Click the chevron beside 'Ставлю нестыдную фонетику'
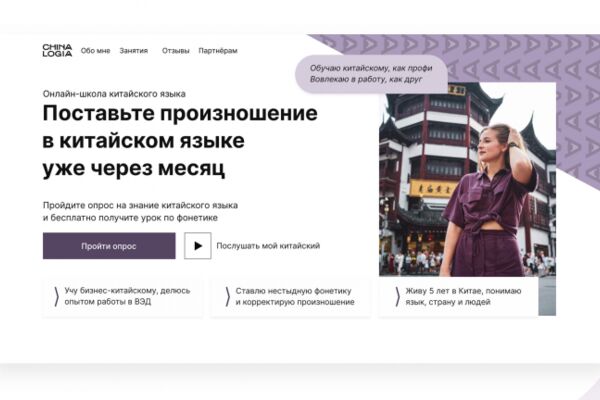Viewport: 600px width, 400px height. [228, 297]
